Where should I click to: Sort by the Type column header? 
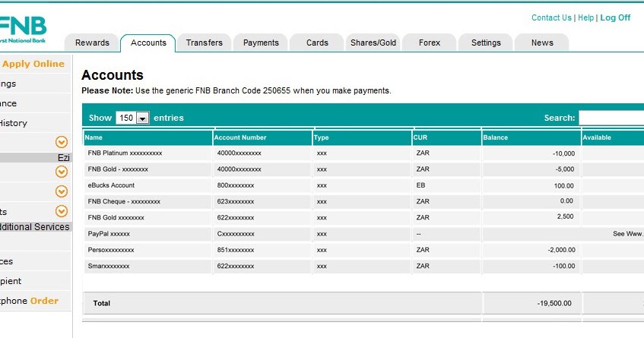pos(362,137)
